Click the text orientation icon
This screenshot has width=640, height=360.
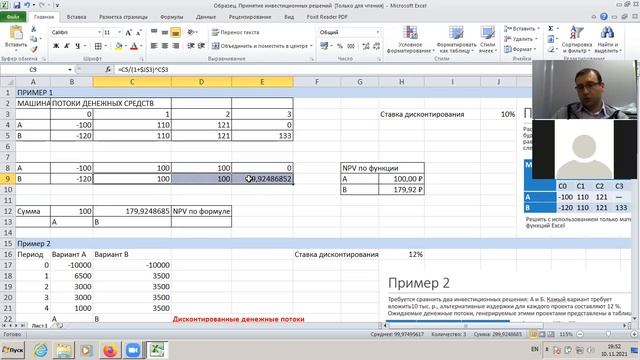[x=191, y=32]
